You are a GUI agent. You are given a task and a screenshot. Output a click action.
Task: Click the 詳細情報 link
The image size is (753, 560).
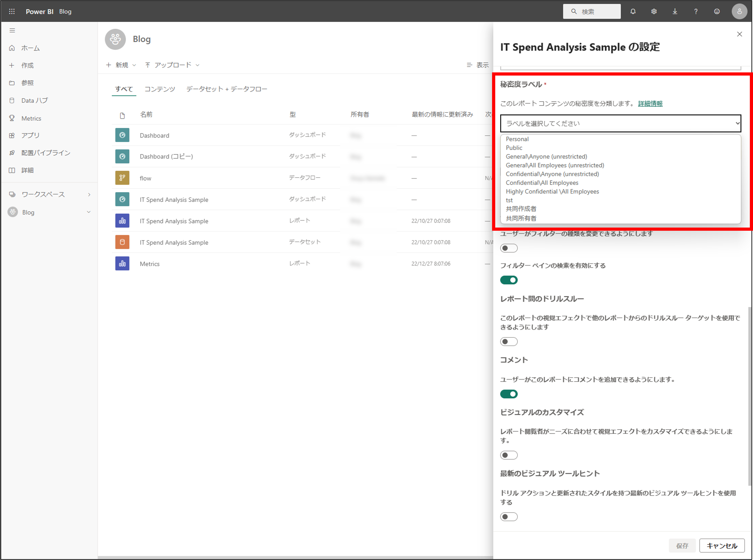pos(650,104)
